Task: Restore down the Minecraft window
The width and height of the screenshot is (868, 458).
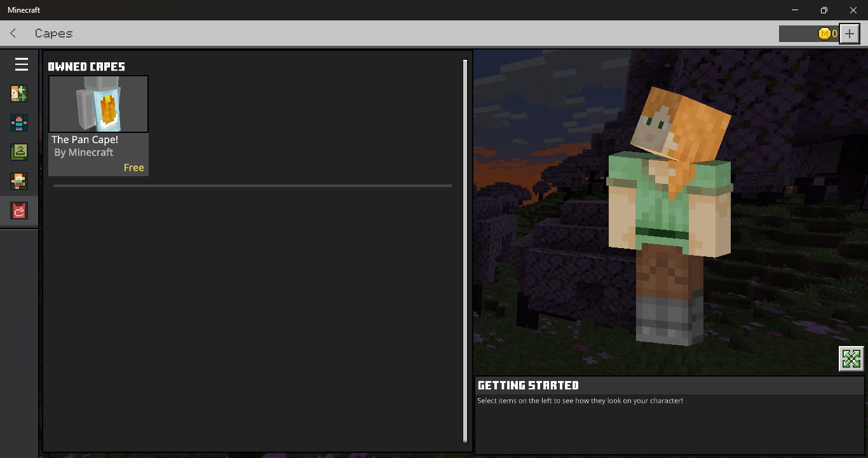Action: [824, 10]
